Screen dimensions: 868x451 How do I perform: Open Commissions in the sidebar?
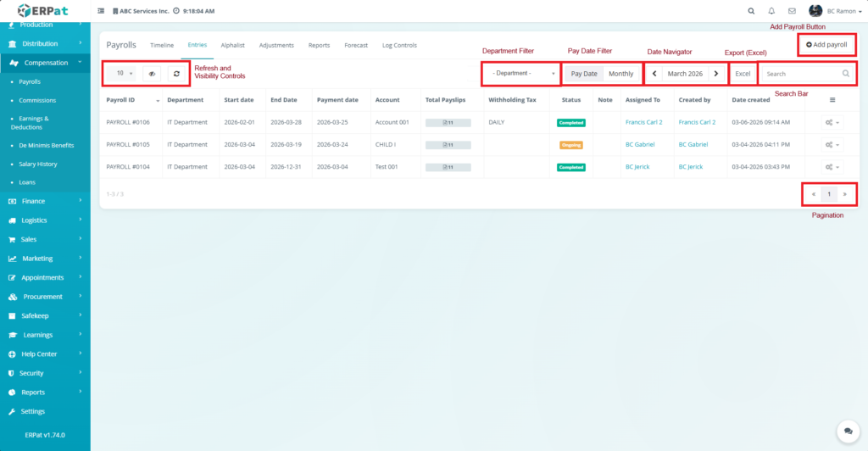coord(37,100)
